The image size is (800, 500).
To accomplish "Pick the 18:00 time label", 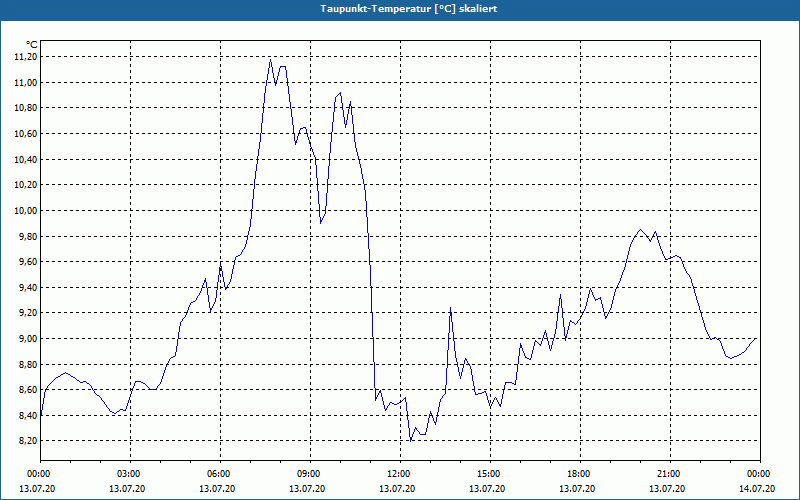I will click(580, 473).
